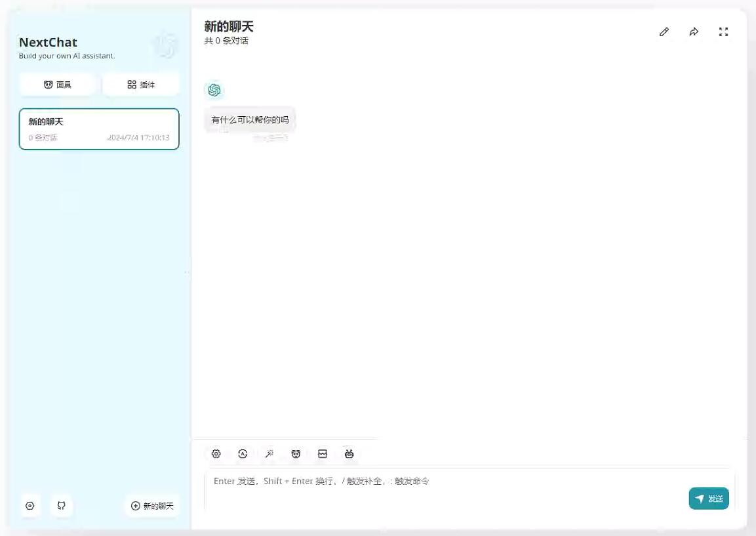Viewport: 756px width, 536px height.
Task: Click the robot shortcut icon in the toolbar
Action: (x=349, y=453)
